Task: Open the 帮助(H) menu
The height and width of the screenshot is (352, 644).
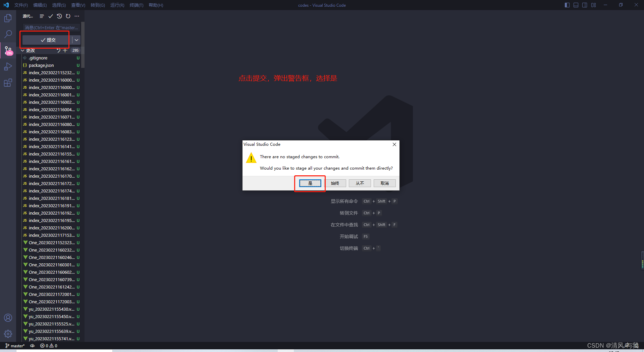Action: (156, 5)
